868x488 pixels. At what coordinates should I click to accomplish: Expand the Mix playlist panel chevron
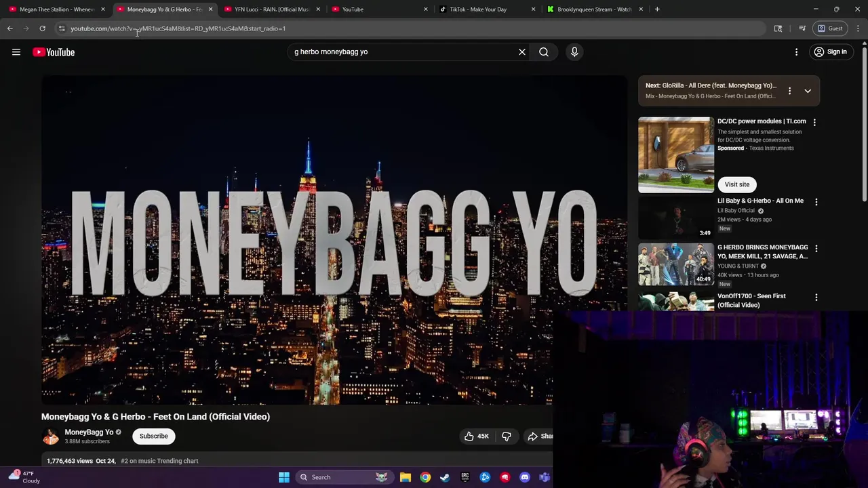pos(808,91)
